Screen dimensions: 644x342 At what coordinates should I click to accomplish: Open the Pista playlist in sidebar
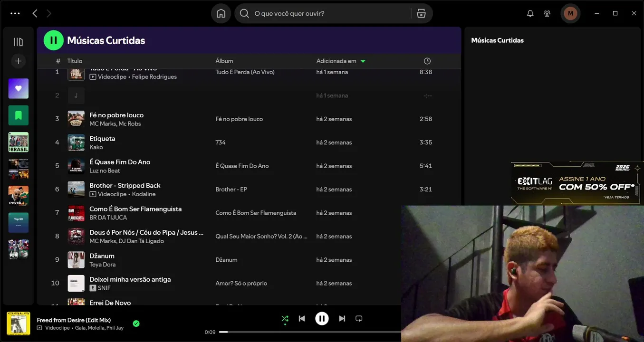point(19,195)
